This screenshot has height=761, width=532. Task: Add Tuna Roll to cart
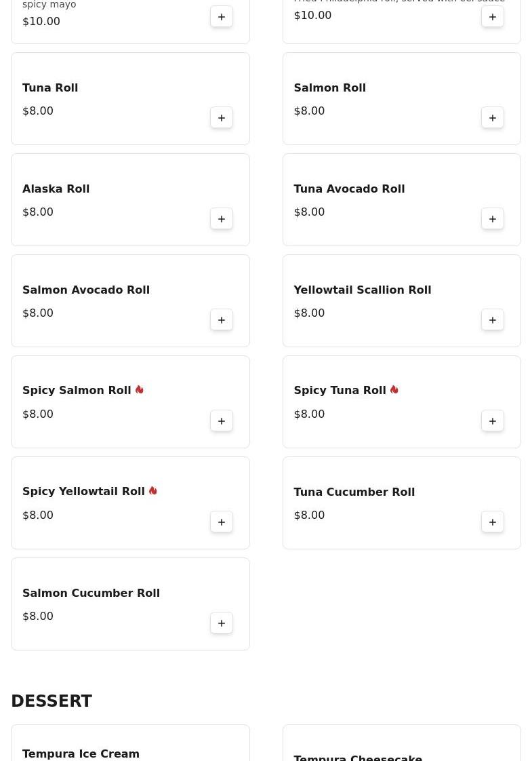pyautogui.click(x=222, y=118)
